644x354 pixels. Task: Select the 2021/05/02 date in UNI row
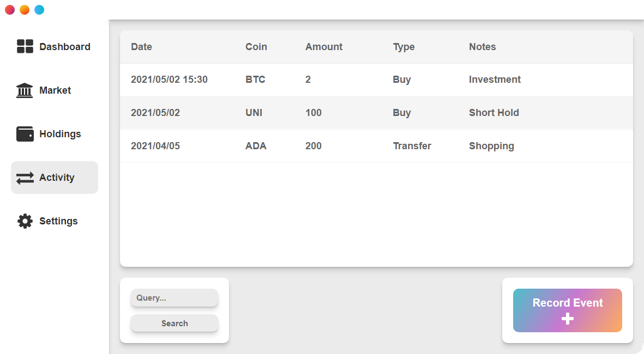(155, 113)
